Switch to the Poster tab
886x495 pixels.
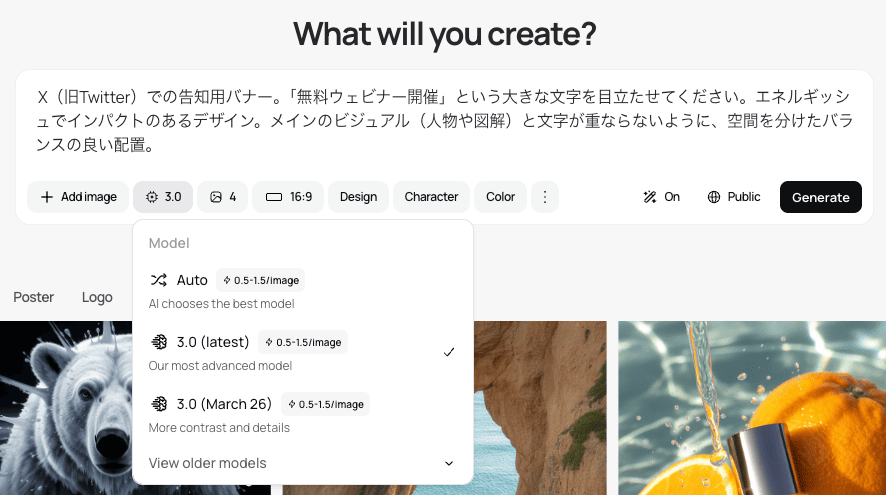(33, 297)
